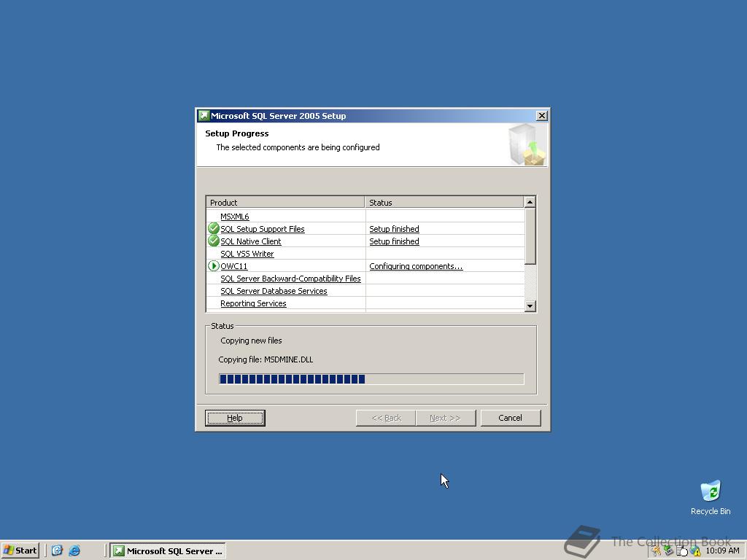Open the SQL Native Client link
The width and height of the screenshot is (747, 560).
(x=251, y=241)
